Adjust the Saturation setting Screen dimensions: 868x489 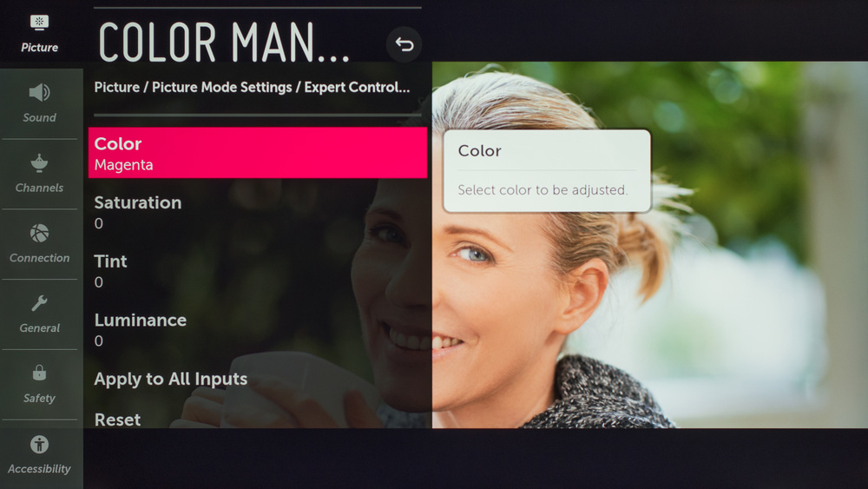(258, 212)
